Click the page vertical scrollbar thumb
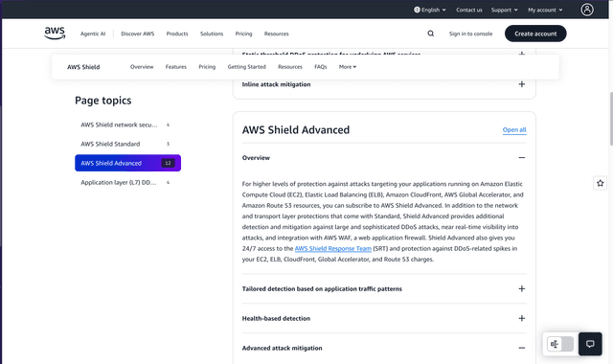Viewport: 613px width, 364px height. pyautogui.click(x=611, y=119)
